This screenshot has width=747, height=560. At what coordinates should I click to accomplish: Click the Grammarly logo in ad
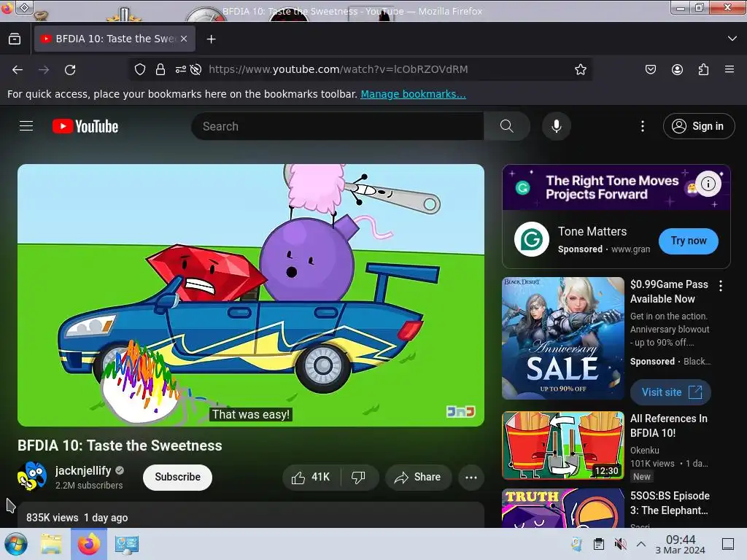tap(532, 239)
